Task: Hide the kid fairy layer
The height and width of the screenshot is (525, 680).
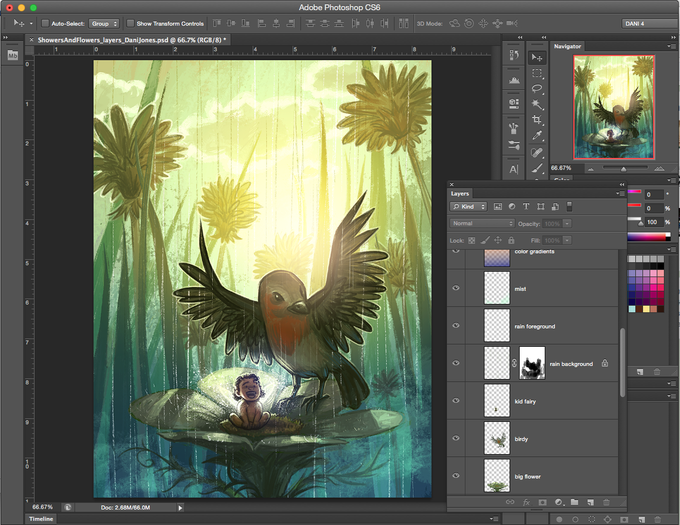Action: [x=456, y=401]
